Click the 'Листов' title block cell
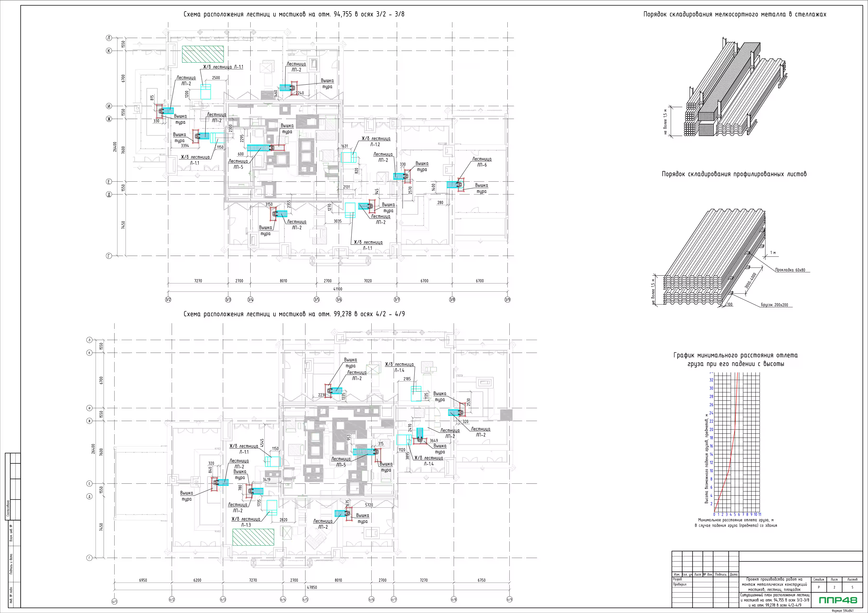Image resolution: width=868 pixels, height=613 pixels. 852,579
